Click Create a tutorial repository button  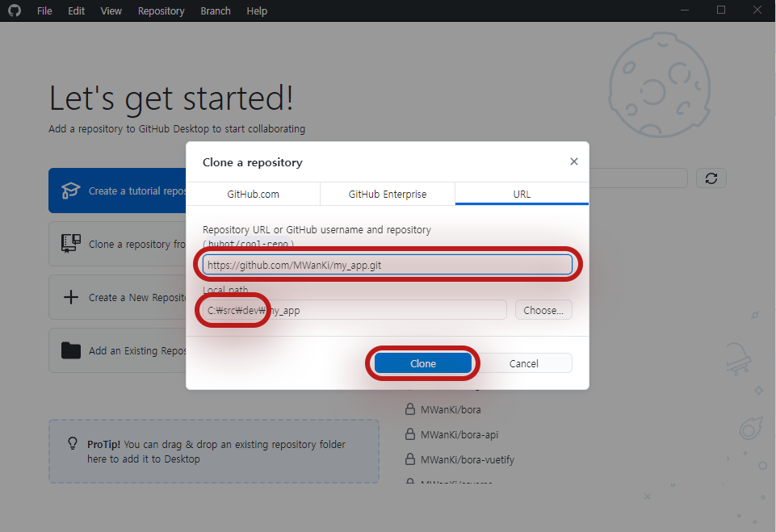pyautogui.click(x=117, y=191)
